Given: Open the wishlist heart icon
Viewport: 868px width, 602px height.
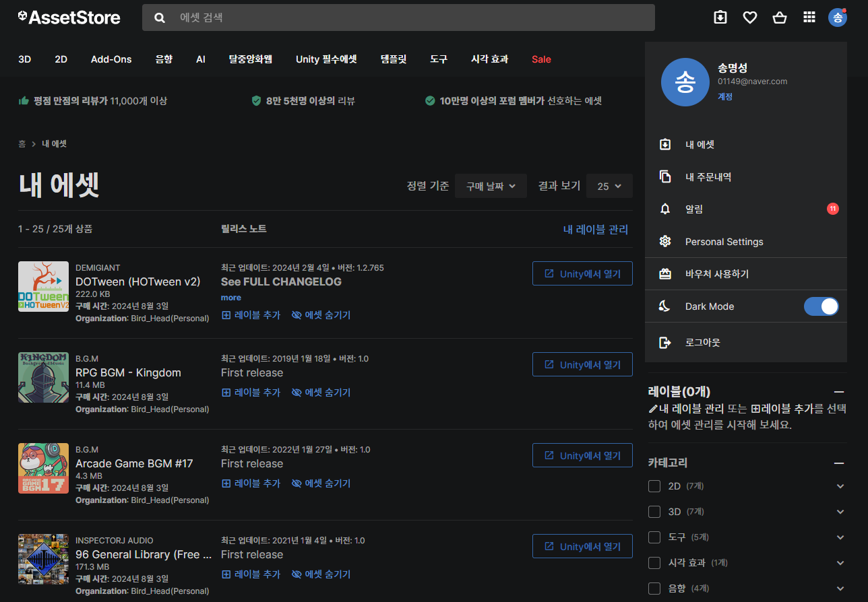Looking at the screenshot, I should point(750,18).
